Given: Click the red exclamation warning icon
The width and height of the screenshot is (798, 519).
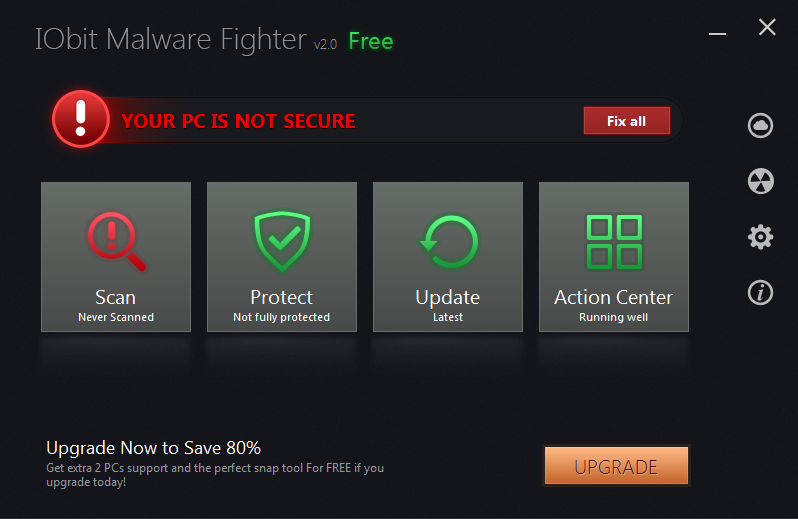Looking at the screenshot, I should pos(81,119).
